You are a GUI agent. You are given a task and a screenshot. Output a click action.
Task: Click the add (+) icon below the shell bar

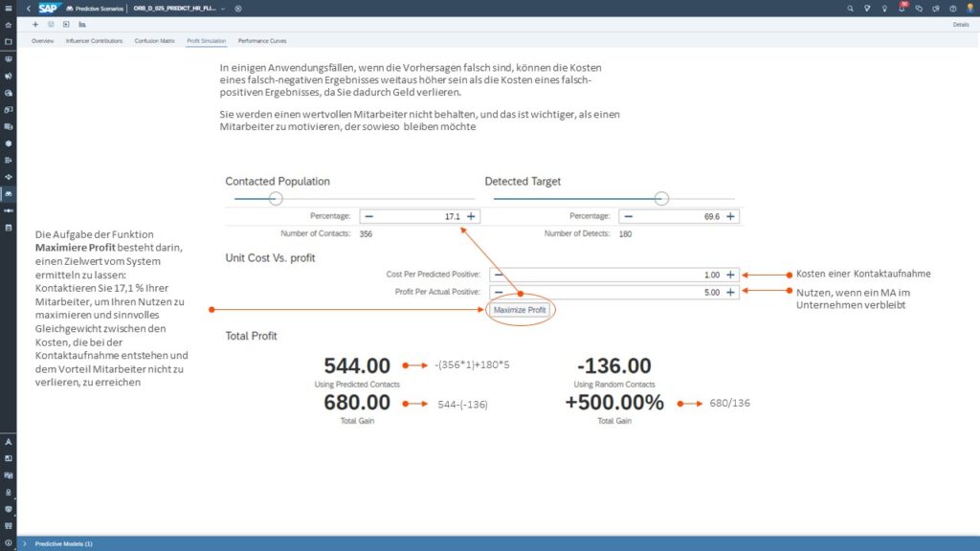point(35,24)
